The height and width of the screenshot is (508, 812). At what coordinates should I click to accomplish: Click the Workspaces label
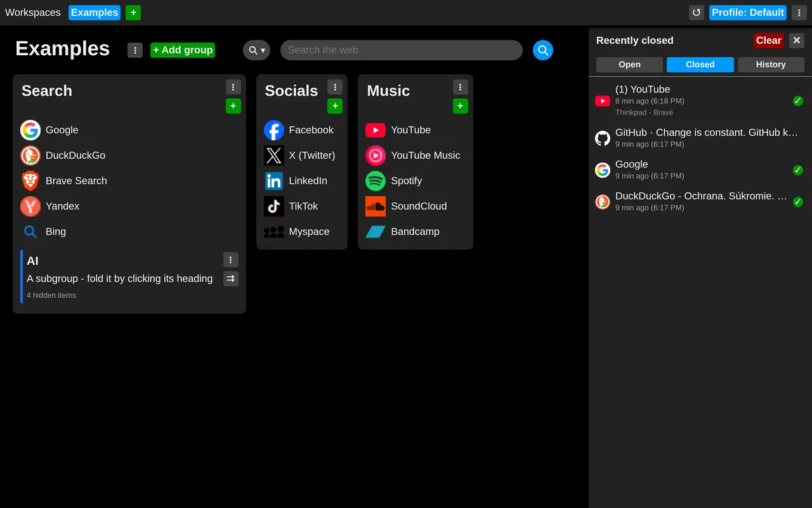pyautogui.click(x=33, y=13)
